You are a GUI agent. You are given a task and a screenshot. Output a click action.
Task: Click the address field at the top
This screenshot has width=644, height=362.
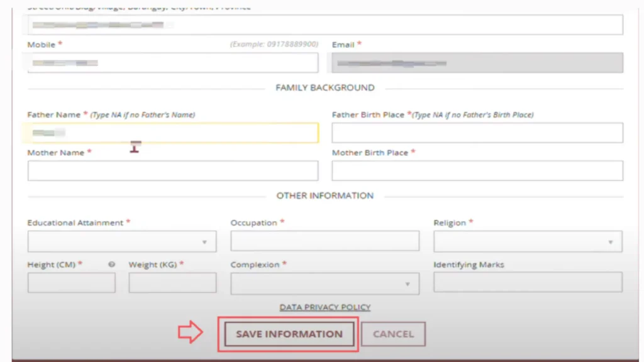coord(325,24)
